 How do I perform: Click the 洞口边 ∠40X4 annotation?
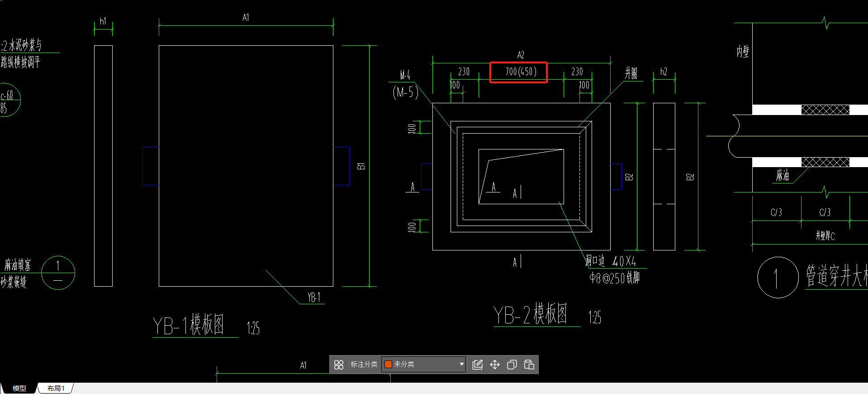point(611,261)
